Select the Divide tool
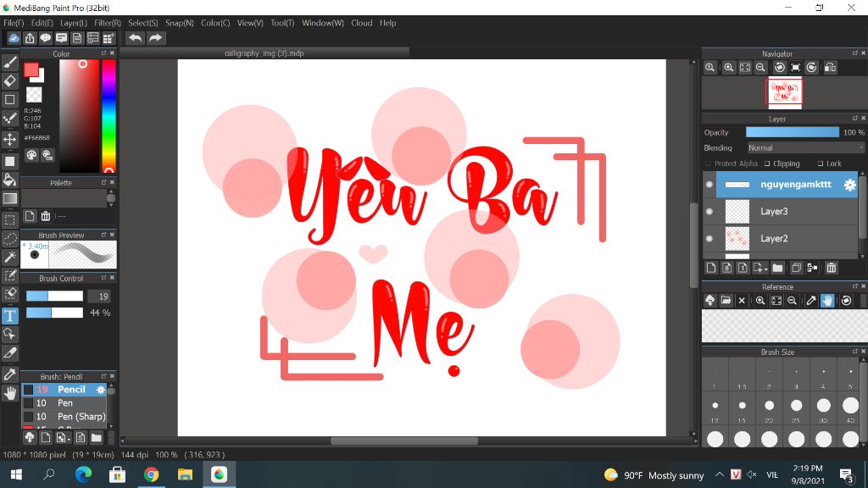Viewport: 868px width, 488px height. pyautogui.click(x=10, y=353)
